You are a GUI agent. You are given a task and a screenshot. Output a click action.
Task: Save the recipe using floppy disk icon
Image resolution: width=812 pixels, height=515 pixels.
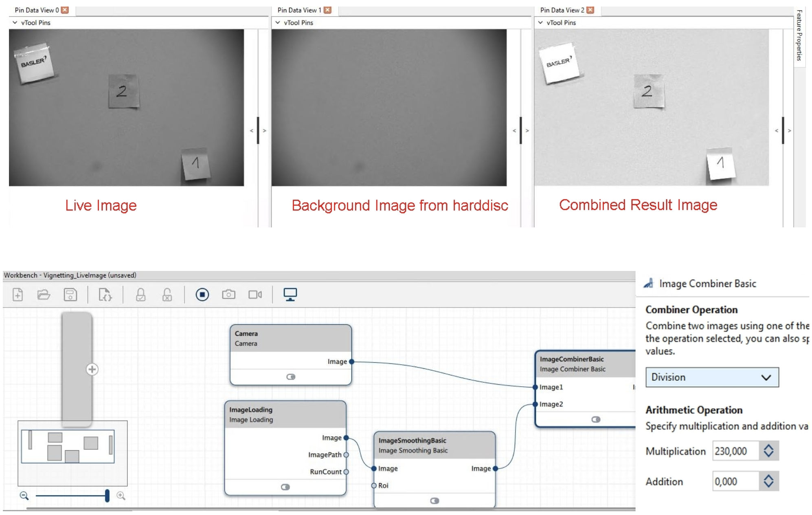pyautogui.click(x=70, y=295)
